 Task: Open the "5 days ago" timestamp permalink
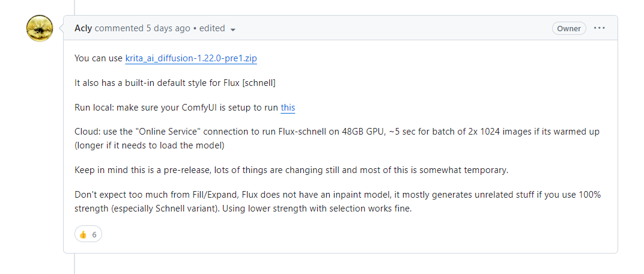[168, 28]
